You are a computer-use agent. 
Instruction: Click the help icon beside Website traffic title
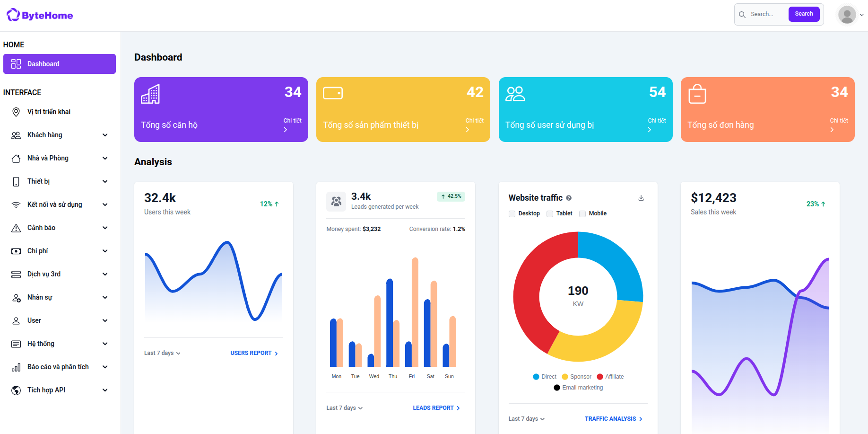569,198
